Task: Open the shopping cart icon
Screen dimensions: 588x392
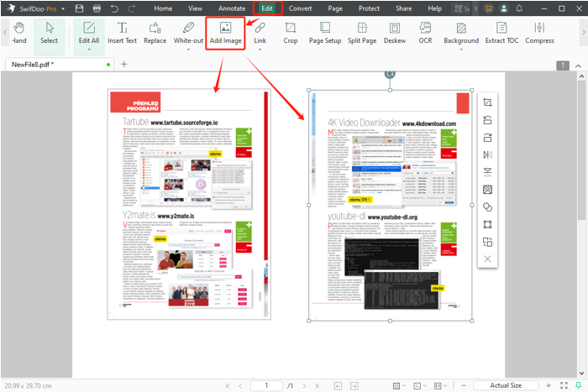Action: coord(488,8)
